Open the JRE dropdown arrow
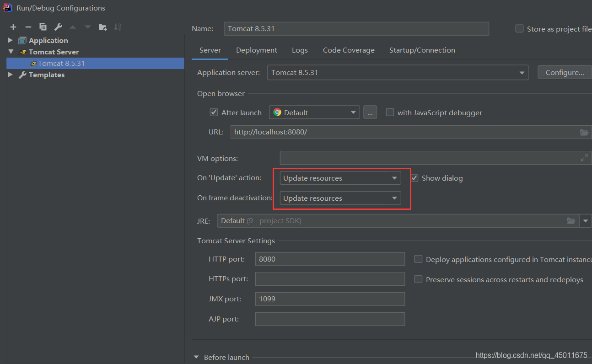Screen dimensions: 592x364 586,221
